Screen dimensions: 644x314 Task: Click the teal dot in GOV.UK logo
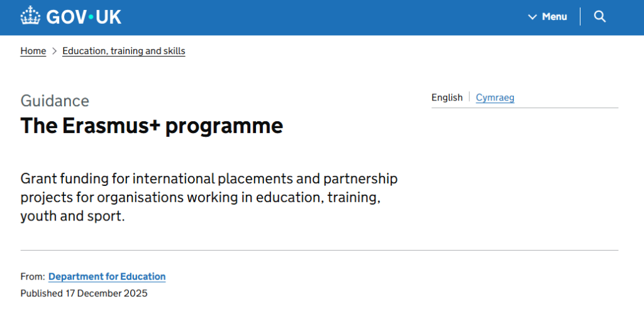tap(92, 17)
